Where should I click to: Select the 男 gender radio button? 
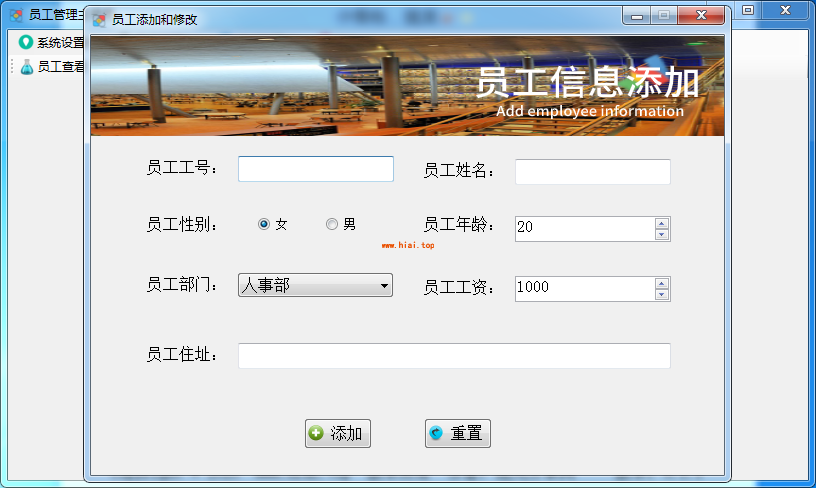332,224
